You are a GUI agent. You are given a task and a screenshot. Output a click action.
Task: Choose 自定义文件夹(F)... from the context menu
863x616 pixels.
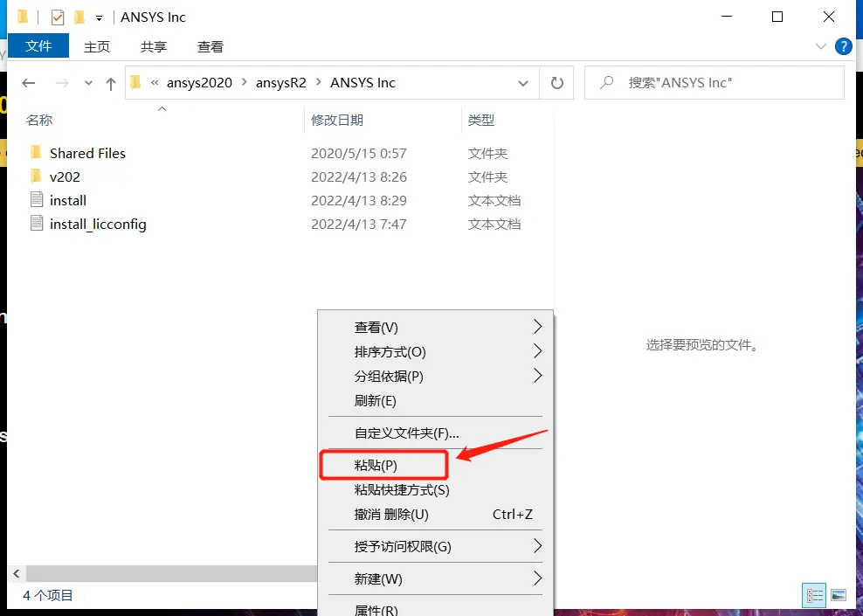click(435, 433)
